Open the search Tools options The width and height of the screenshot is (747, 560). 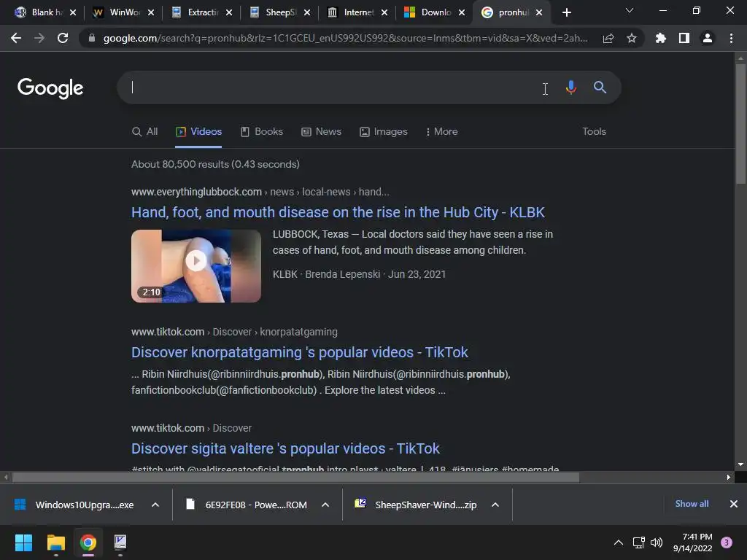click(x=594, y=131)
